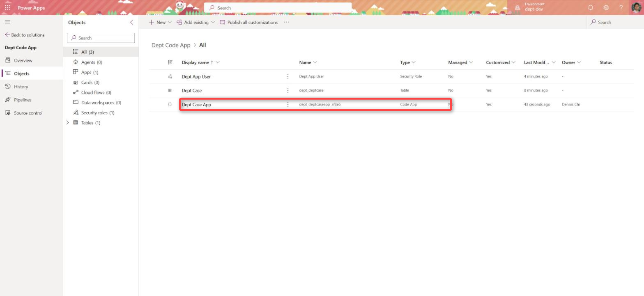Open the settings gear icon
The height and width of the screenshot is (296, 644).
(x=606, y=7)
